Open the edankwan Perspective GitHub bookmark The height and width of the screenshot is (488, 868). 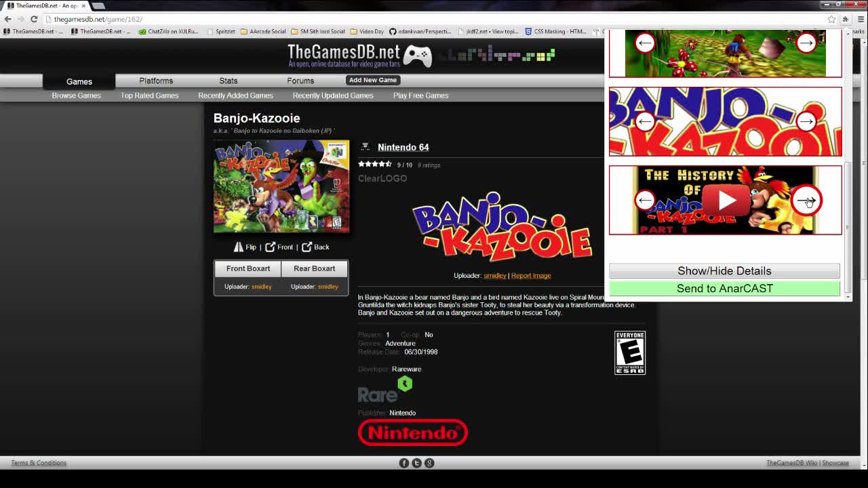click(x=420, y=31)
